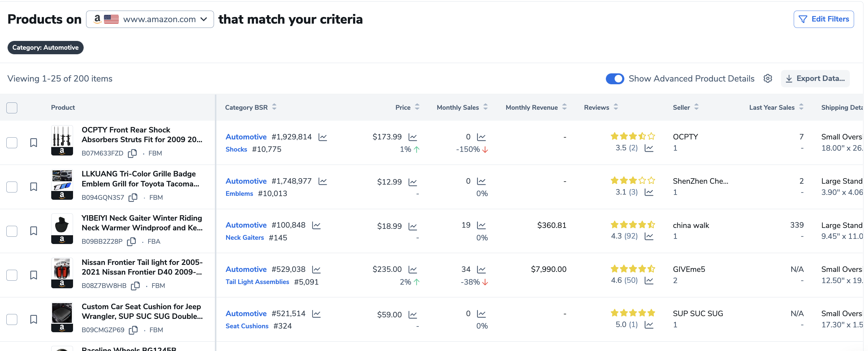Toggle Show Advanced Product Details switch
868x351 pixels.
[x=615, y=79]
